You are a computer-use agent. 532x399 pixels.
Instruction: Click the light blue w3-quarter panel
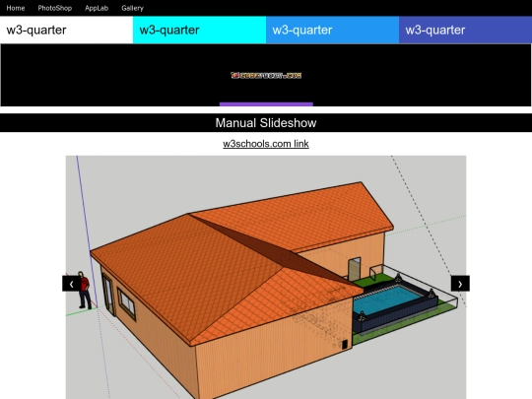333,30
